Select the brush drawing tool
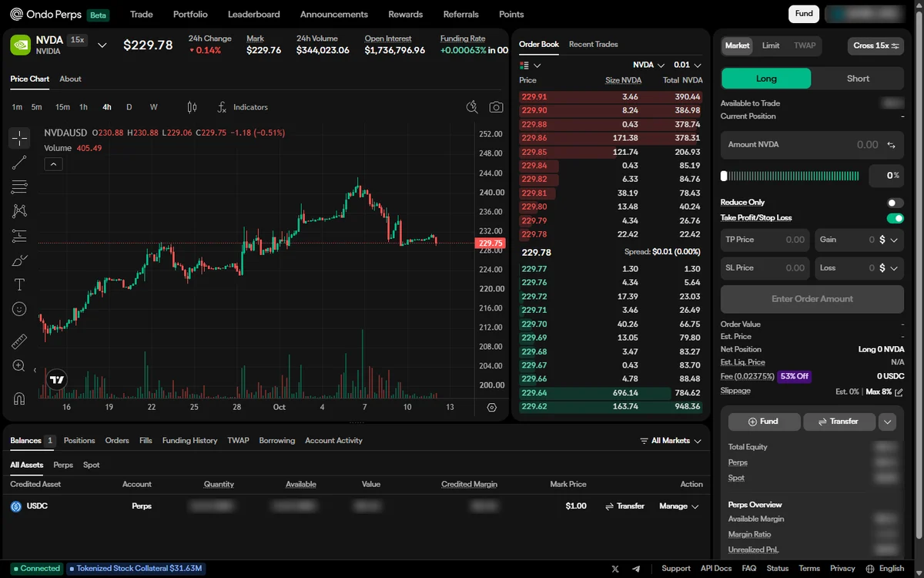This screenshot has height=578, width=924. pyautogui.click(x=19, y=260)
